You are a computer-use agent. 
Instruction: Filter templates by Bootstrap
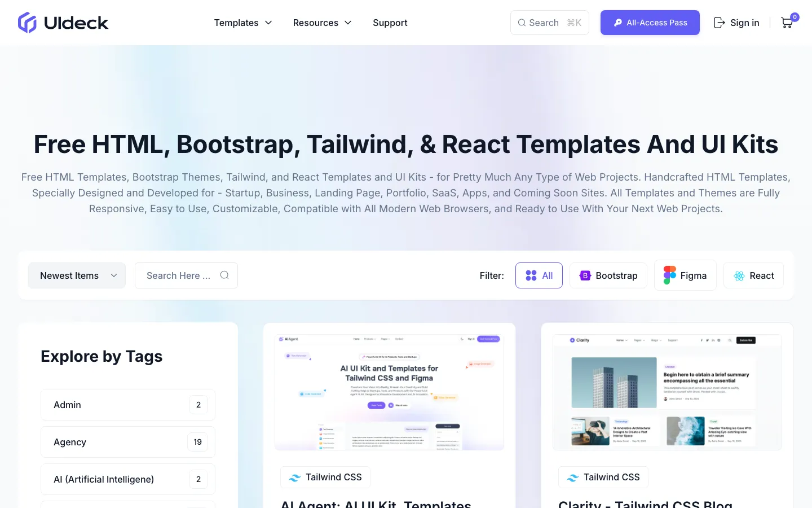click(x=608, y=275)
